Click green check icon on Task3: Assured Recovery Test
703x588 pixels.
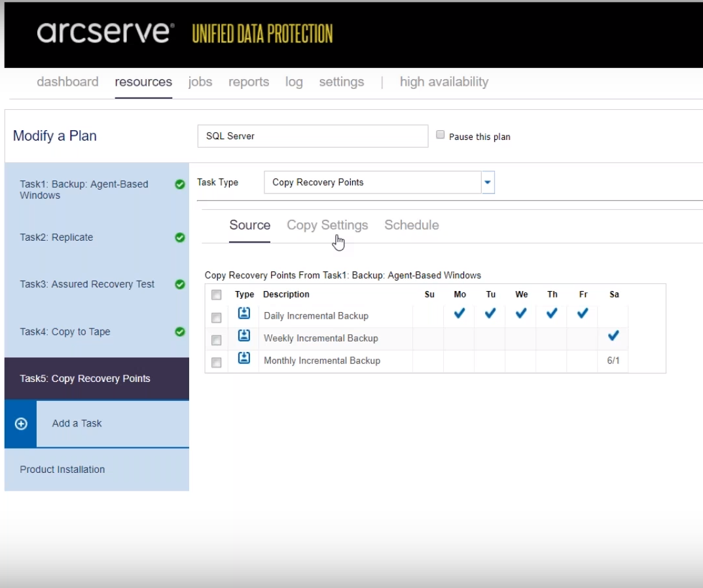(180, 285)
